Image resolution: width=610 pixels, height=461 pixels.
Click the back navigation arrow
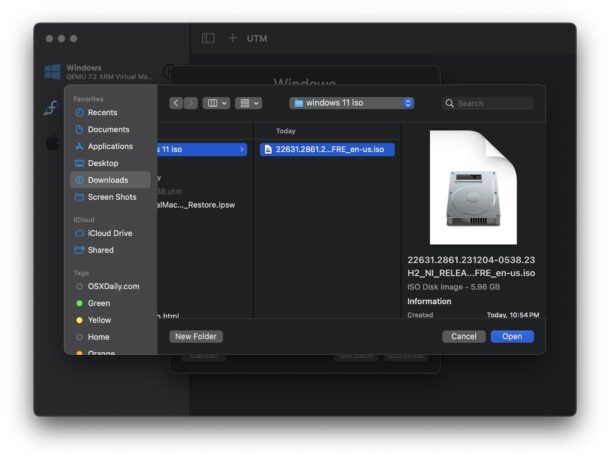[176, 103]
